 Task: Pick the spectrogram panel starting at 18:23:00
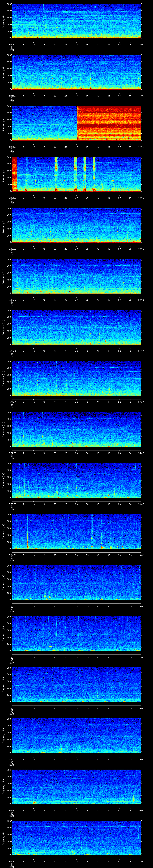coord(76,481)
